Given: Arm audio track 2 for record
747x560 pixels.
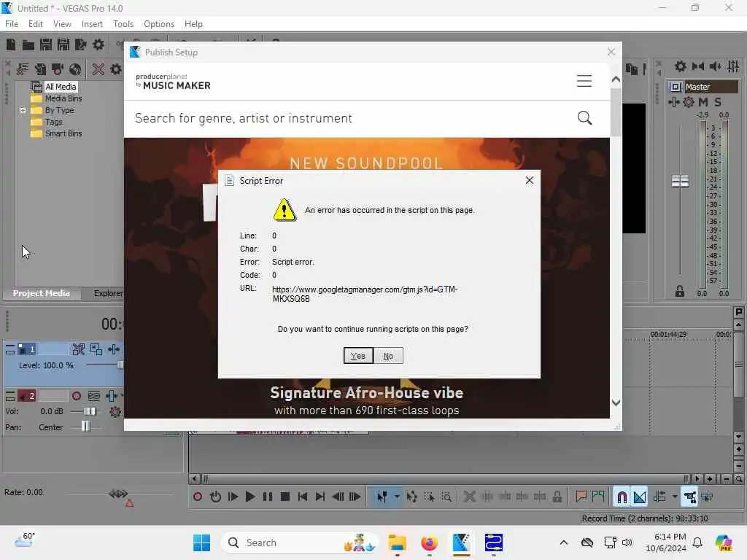Looking at the screenshot, I should tap(76, 396).
